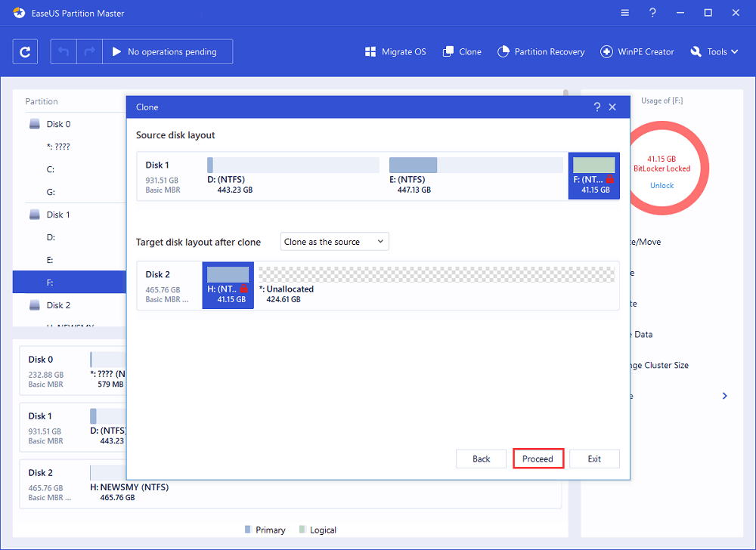756x550 pixels.
Task: Select partition G: in the list
Action: [70, 192]
